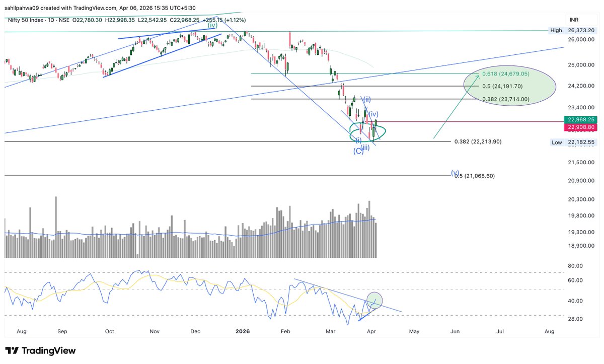The image size is (604, 364).
Task: Click the 20,900.00 price axis label
Action: tap(582, 181)
